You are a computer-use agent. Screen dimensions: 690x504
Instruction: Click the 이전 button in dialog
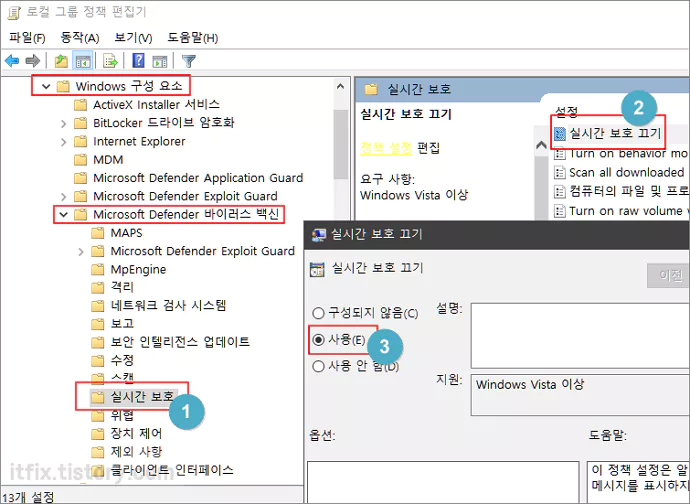(669, 276)
